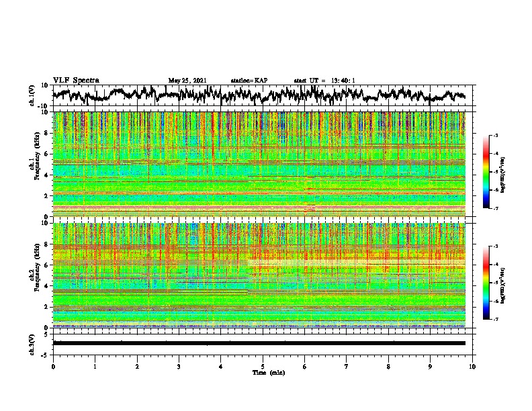The height and width of the screenshot is (411, 532).
Task: Click the ch.1 spectrogram panel
Action: click(259, 164)
